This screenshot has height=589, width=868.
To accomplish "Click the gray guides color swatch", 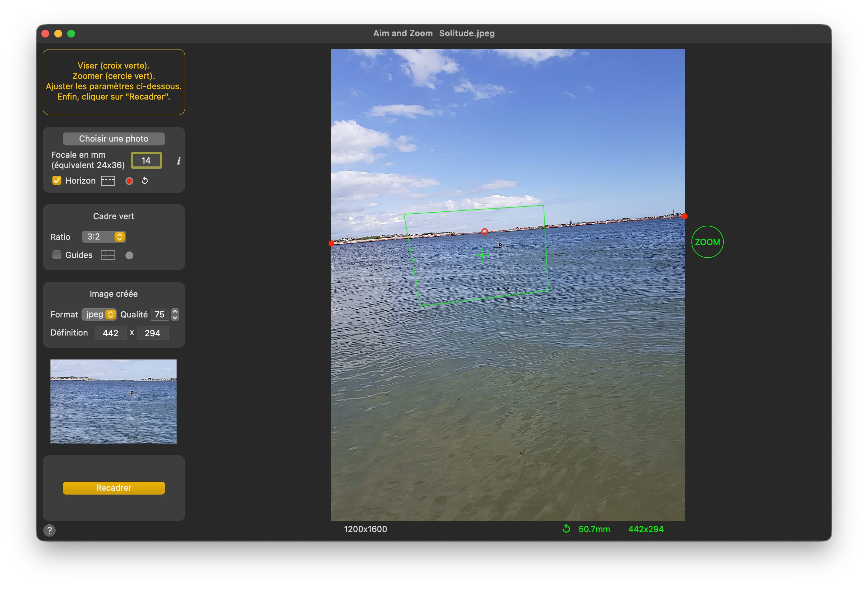I will coord(129,255).
